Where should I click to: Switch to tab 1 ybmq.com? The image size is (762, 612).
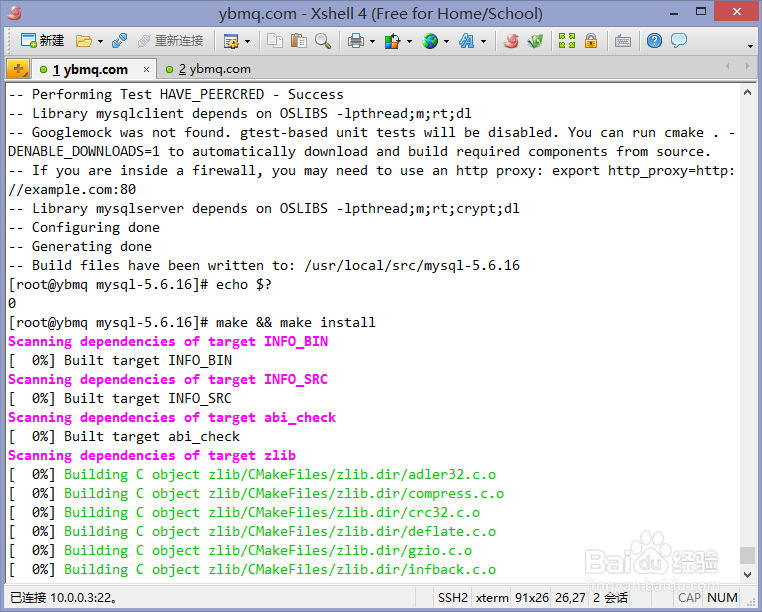(x=90, y=70)
